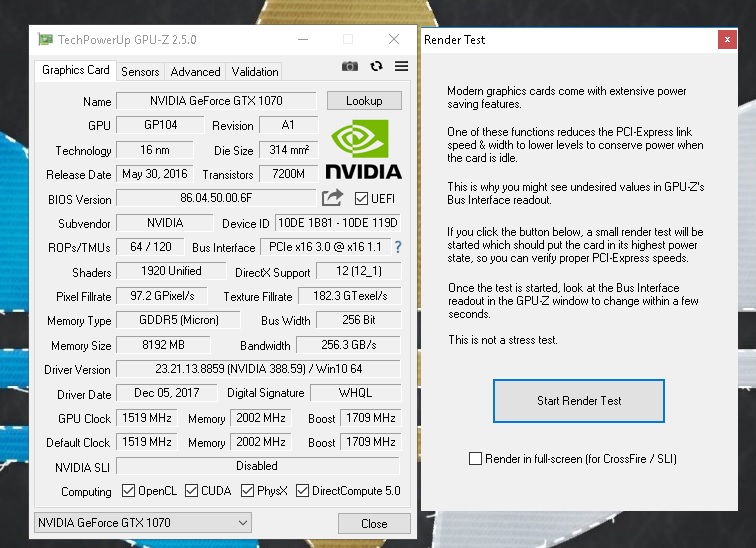Click the refresh icon in GPU-Z
This screenshot has height=548, width=756.
376,66
